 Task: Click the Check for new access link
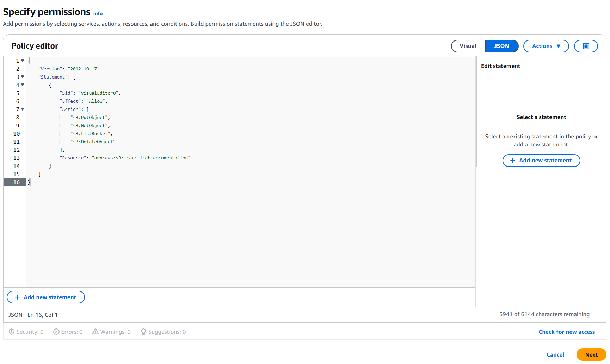[x=566, y=332]
